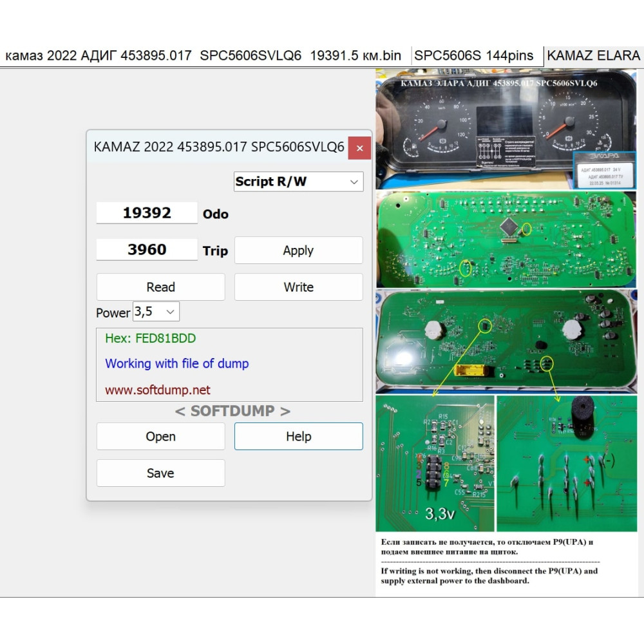The image size is (644, 644).
Task: Click the PCB back photo with yellow connector
Action: pos(506,341)
